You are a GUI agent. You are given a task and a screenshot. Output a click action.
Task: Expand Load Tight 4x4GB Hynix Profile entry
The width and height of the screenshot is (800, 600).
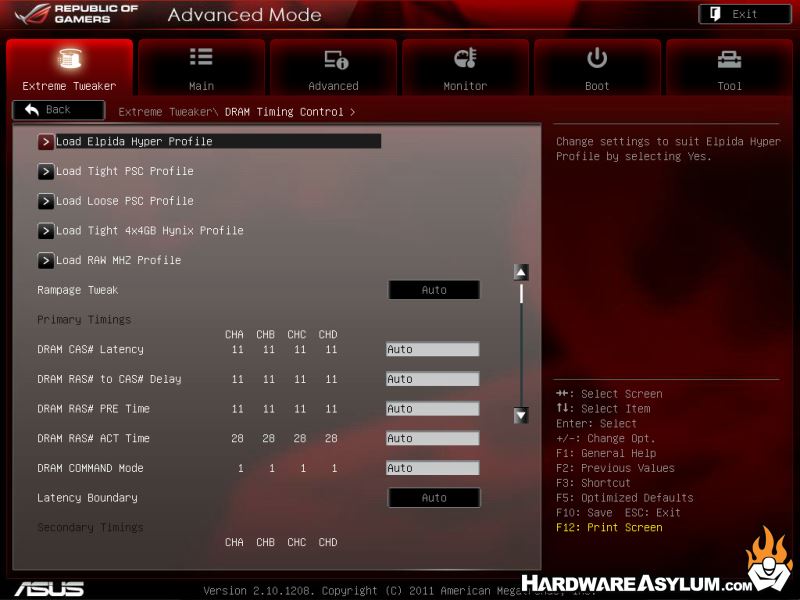[x=150, y=231]
